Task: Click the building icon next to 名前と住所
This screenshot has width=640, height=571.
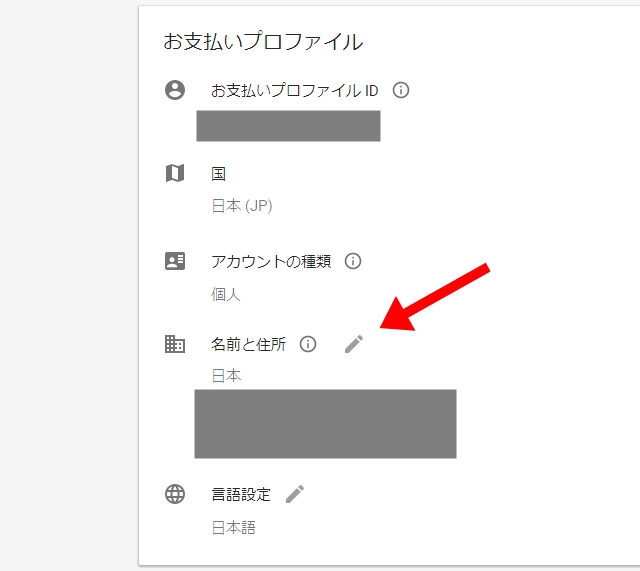Action: coord(175,344)
